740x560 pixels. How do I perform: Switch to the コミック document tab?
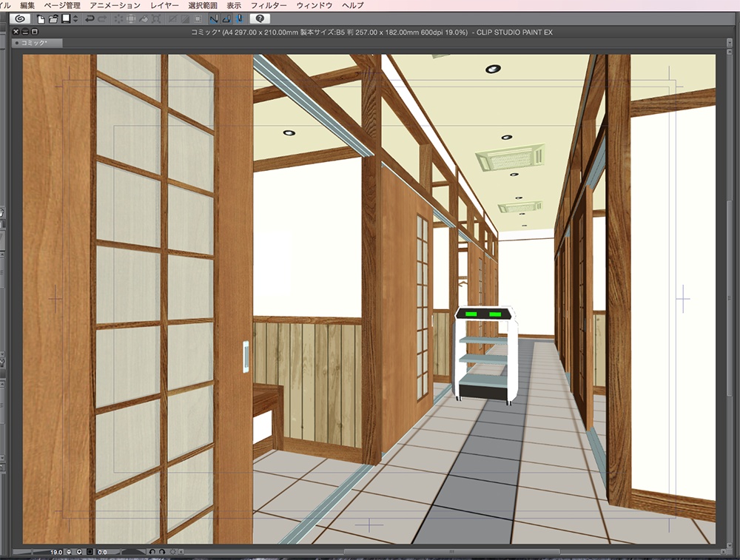(x=34, y=43)
